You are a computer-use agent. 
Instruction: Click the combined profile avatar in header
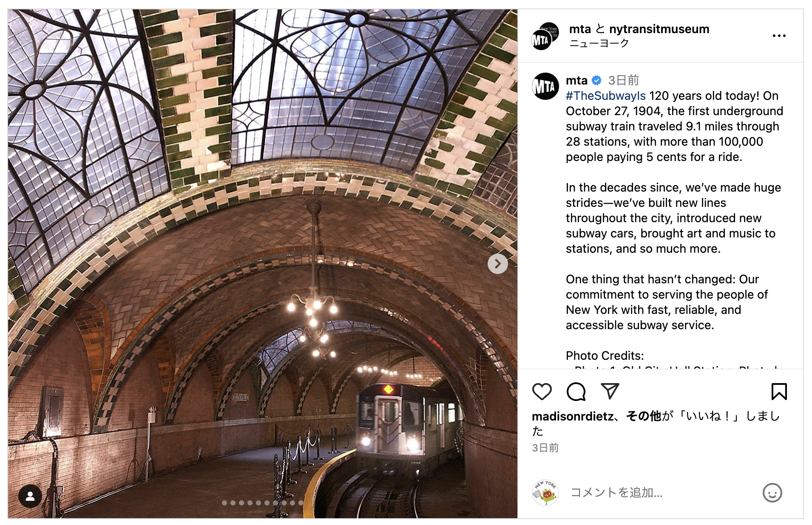click(x=545, y=36)
